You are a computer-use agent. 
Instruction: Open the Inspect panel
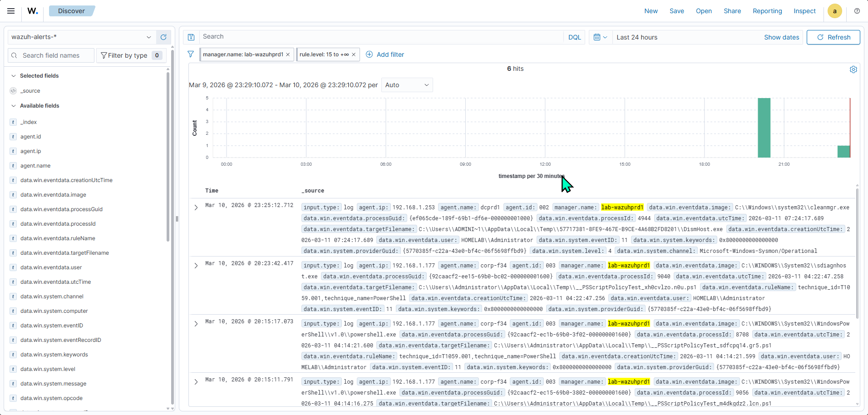(x=804, y=11)
